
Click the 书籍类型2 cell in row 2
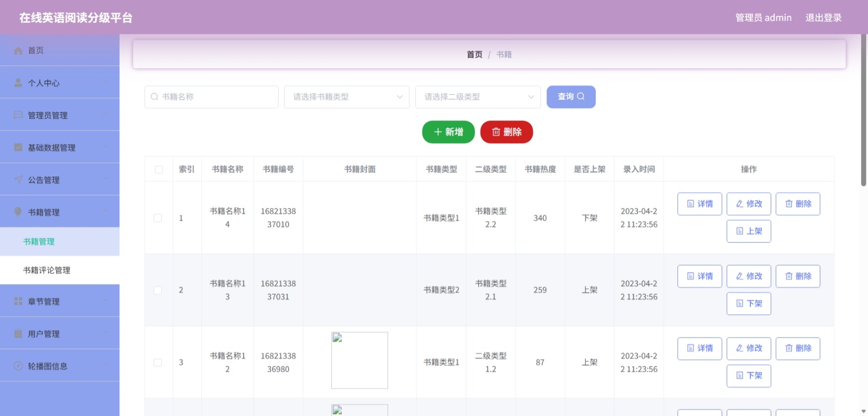(442, 290)
